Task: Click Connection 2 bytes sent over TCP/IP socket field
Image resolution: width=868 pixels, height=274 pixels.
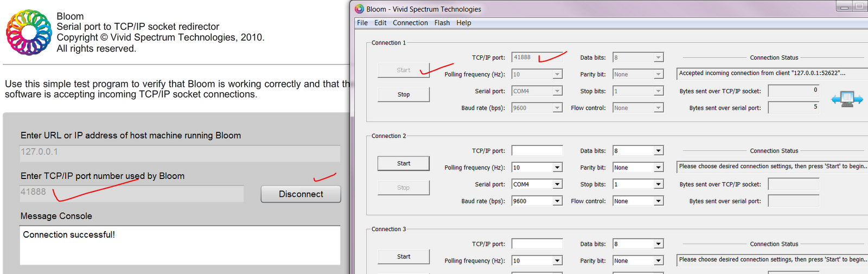Action: click(794, 184)
